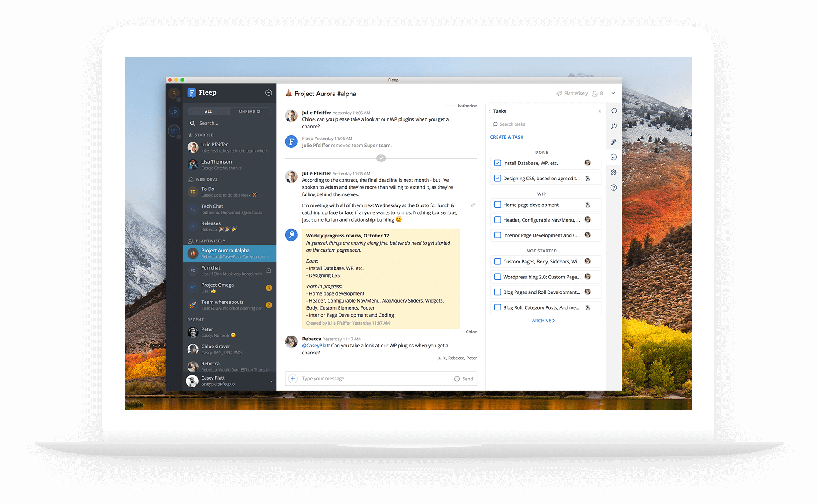
Task: Switch to the Unread (2) tab
Action: 250,111
